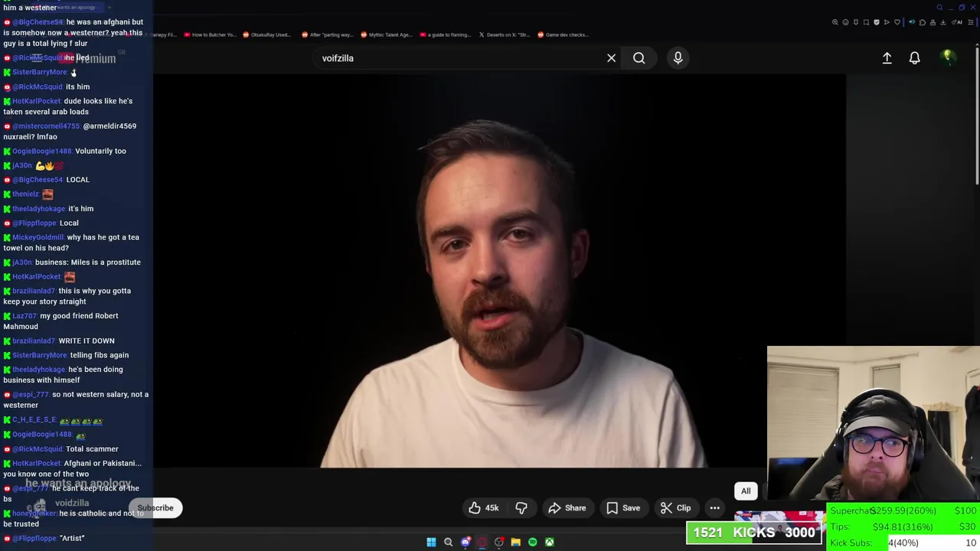
Task: Open the more actions ellipsis menu
Action: point(714,508)
